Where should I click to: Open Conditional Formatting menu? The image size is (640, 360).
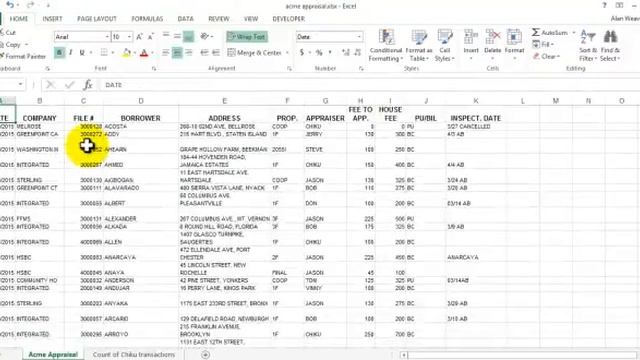click(x=385, y=46)
